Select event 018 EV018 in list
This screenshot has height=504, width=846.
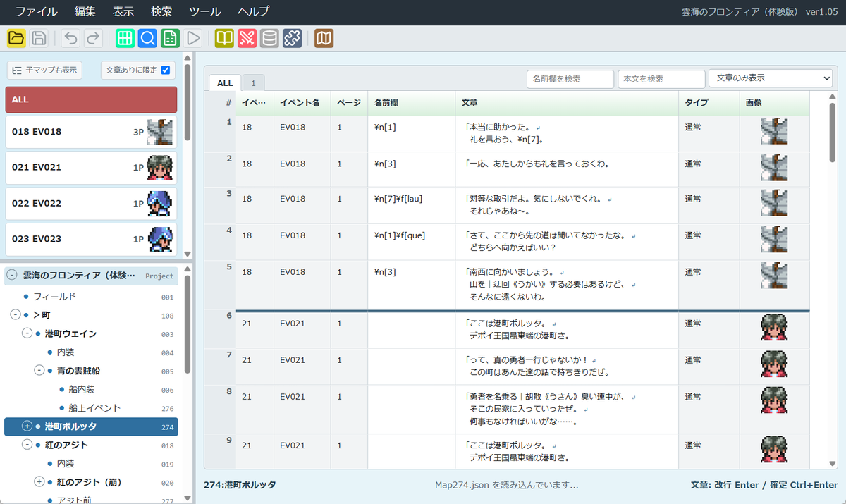point(91,132)
